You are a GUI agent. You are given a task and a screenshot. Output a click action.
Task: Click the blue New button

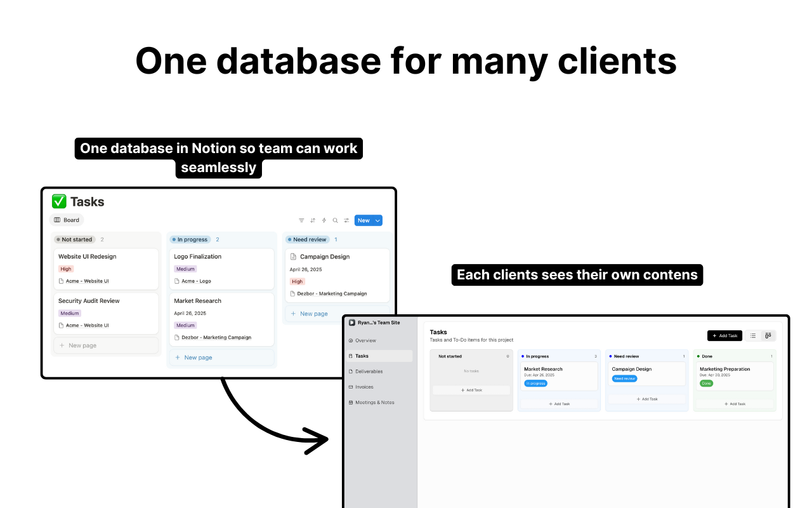point(363,220)
